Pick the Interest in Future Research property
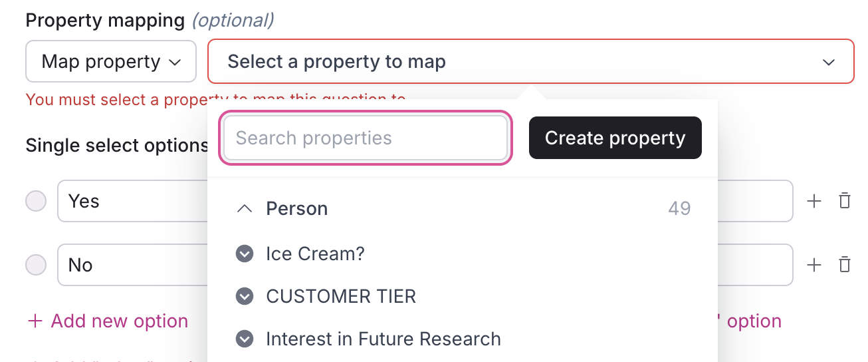Viewport: 868px width, 362px height. (383, 339)
